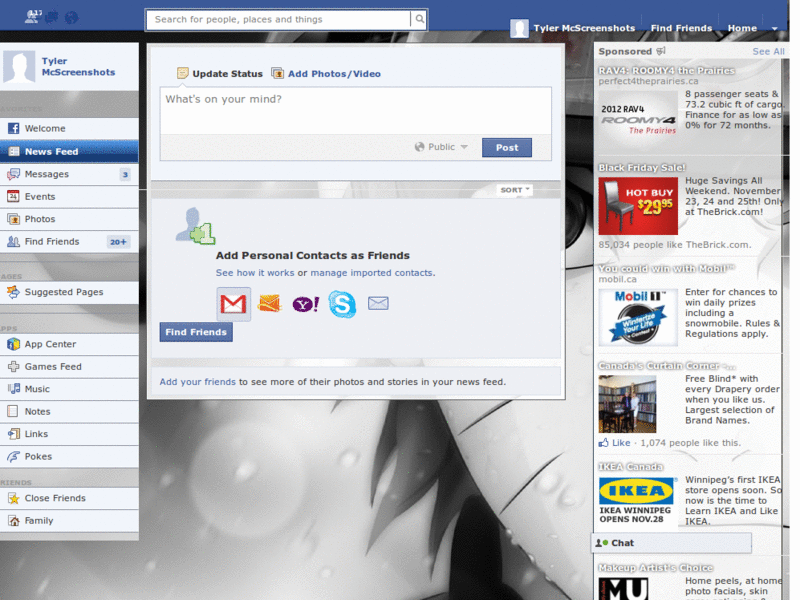The height and width of the screenshot is (600, 800).
Task: Select Add Photos/Video tab
Action: click(x=326, y=73)
